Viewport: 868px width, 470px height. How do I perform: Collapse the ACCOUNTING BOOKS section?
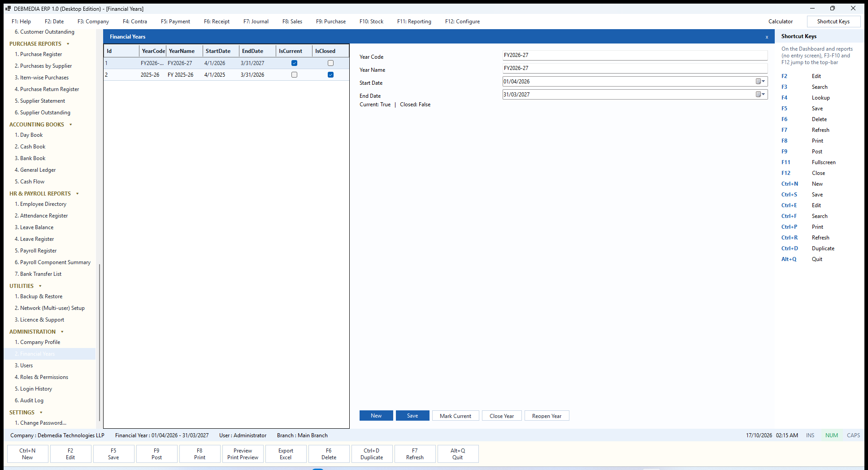[x=71, y=125]
